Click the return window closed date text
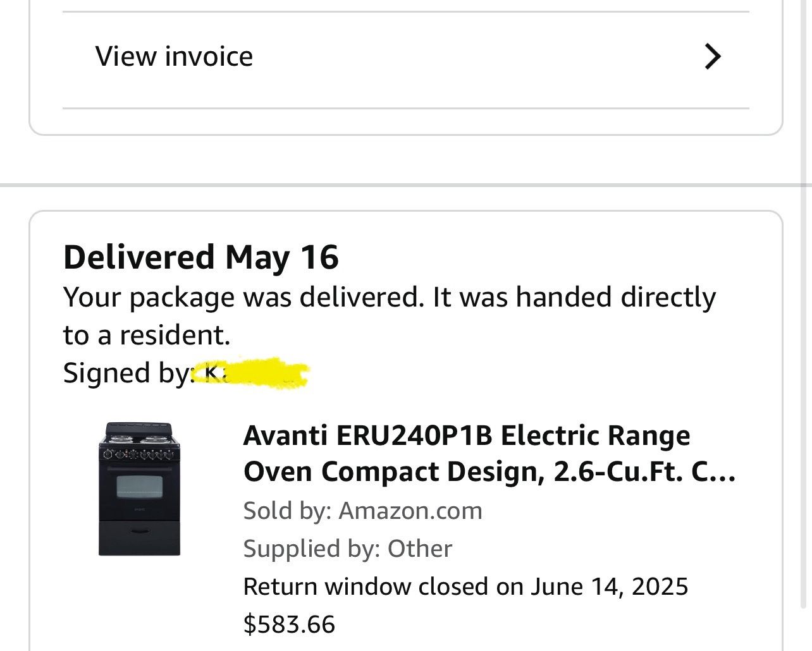Screen dimensions: 812x651 (465, 587)
